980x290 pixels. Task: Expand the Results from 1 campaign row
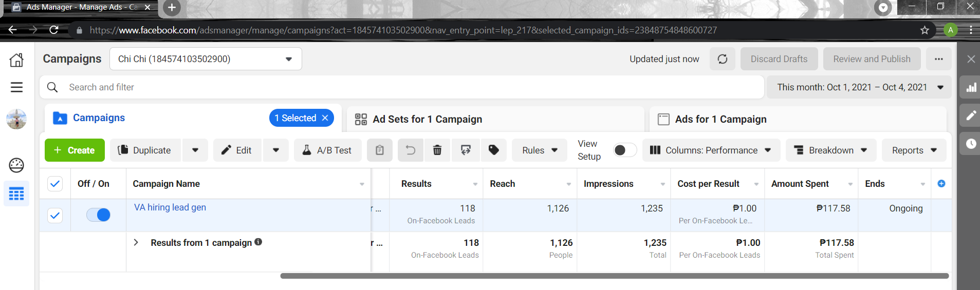click(x=136, y=242)
